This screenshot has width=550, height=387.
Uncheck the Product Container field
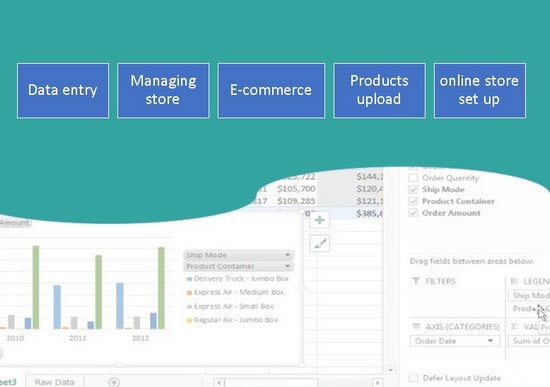pos(413,201)
